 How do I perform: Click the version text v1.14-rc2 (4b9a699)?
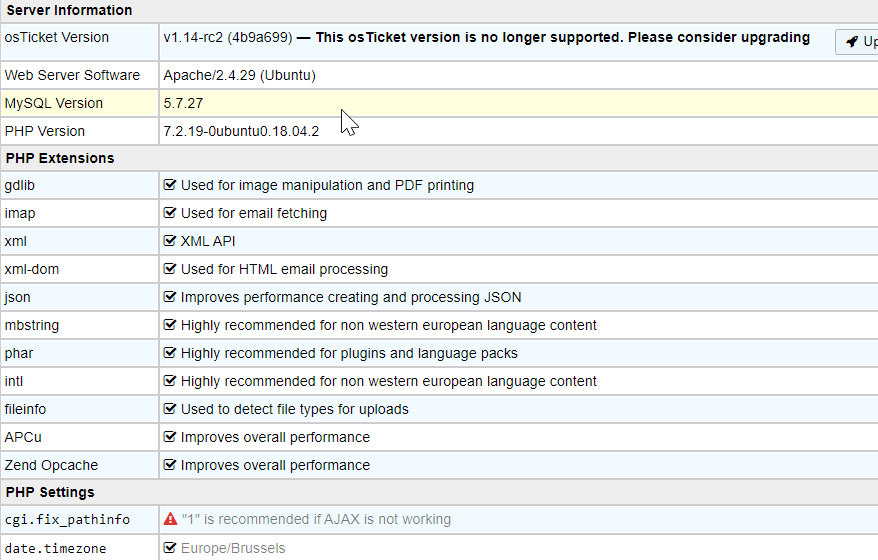pos(228,38)
